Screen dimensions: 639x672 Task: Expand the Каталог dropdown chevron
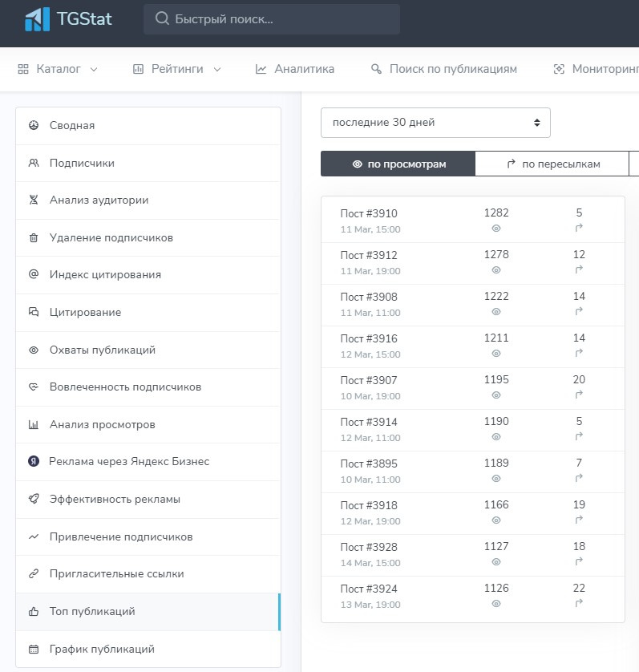point(94,70)
